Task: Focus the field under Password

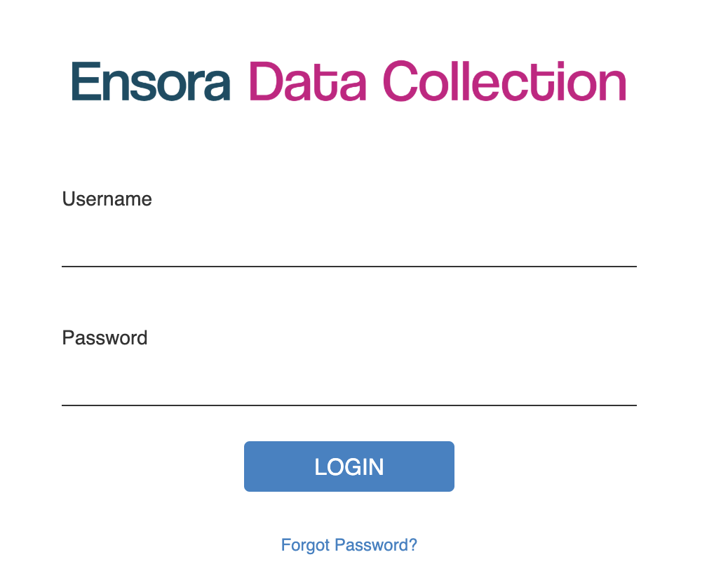Action: click(x=349, y=385)
